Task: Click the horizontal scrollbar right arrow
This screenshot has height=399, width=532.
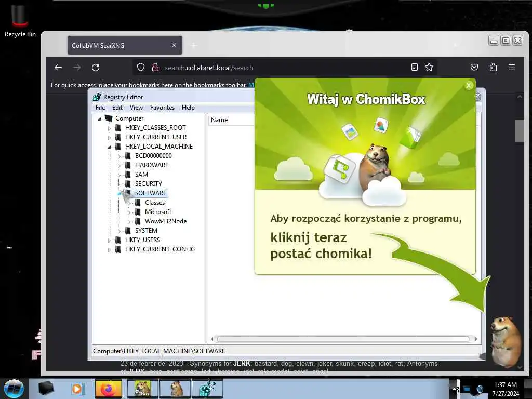Action: click(476, 339)
